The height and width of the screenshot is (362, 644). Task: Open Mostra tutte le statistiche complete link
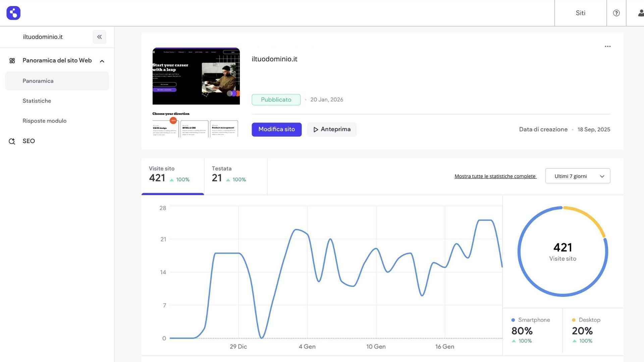coord(495,176)
